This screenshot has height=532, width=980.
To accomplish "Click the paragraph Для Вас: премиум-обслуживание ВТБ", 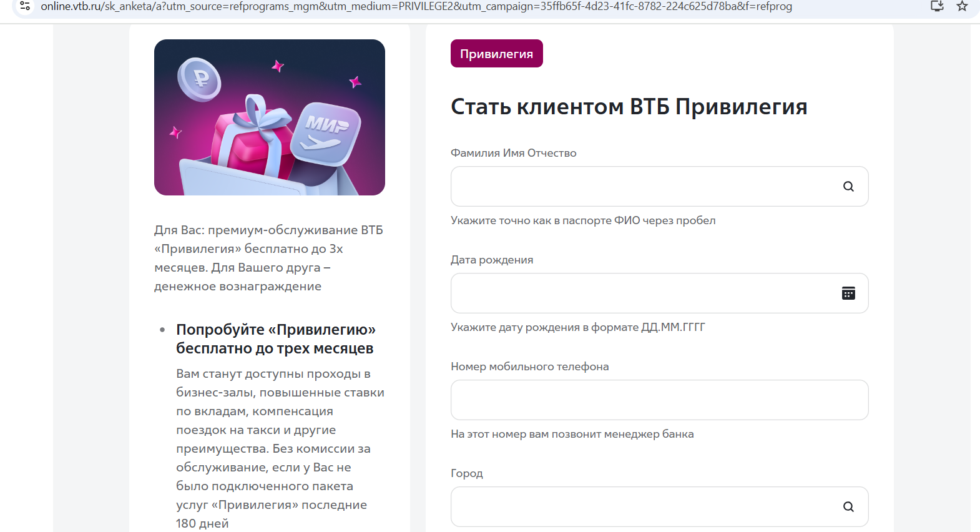I will (269, 258).
